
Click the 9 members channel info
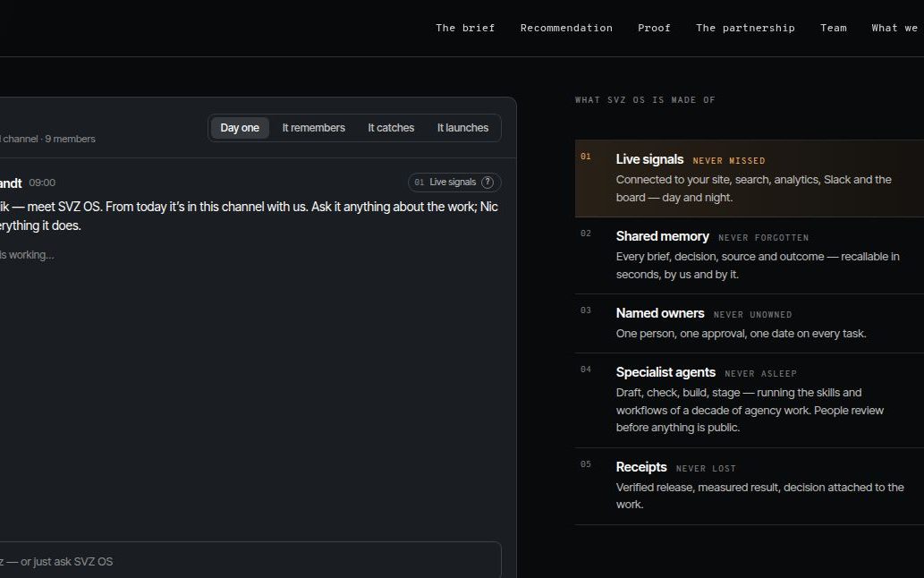70,139
